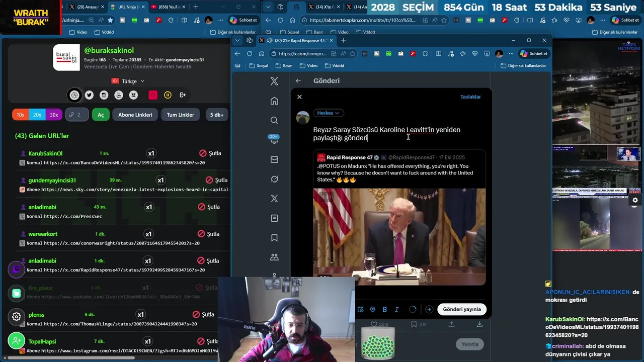Click settings gear on right video panel

(635, 200)
